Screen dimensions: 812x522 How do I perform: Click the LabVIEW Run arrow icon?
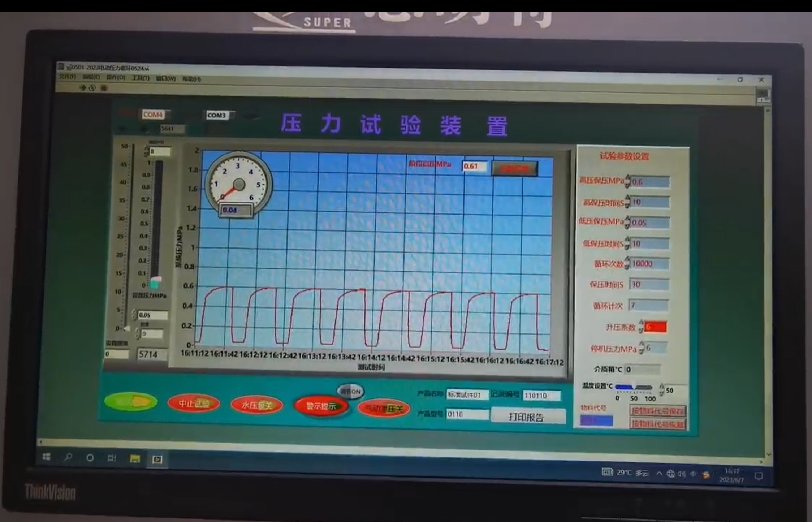tap(83, 87)
